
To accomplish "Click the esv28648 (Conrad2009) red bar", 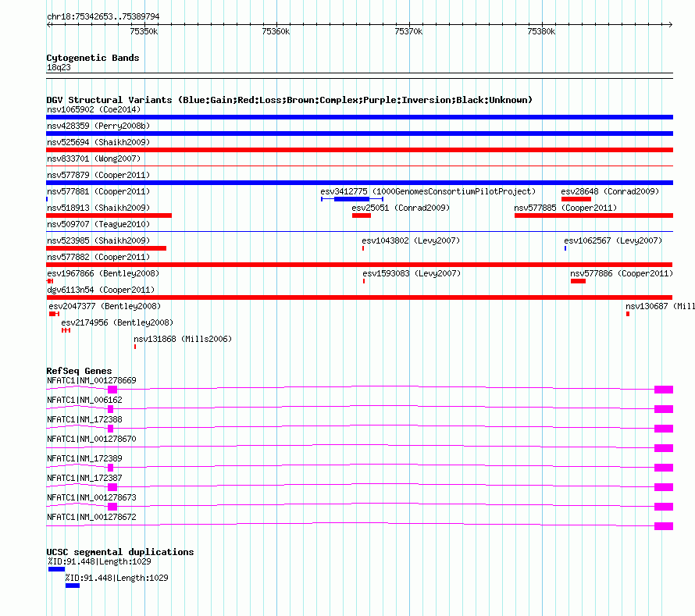I will click(x=576, y=199).
